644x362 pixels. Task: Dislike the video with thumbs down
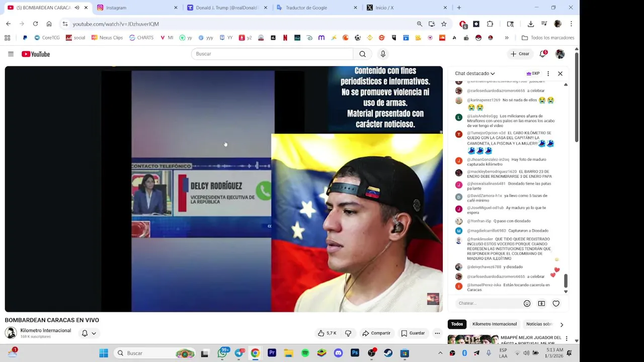(348, 333)
